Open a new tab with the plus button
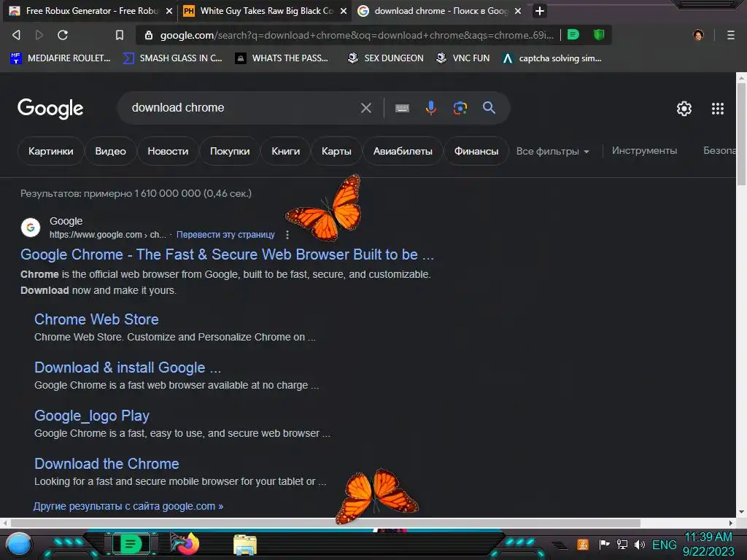Image resolution: width=747 pixels, height=560 pixels. pyautogui.click(x=539, y=11)
